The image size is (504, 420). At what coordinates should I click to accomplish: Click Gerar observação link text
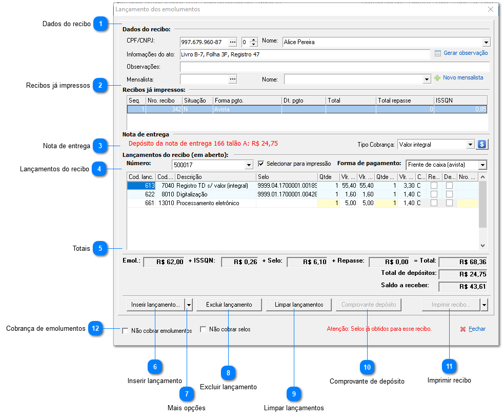(x=466, y=53)
